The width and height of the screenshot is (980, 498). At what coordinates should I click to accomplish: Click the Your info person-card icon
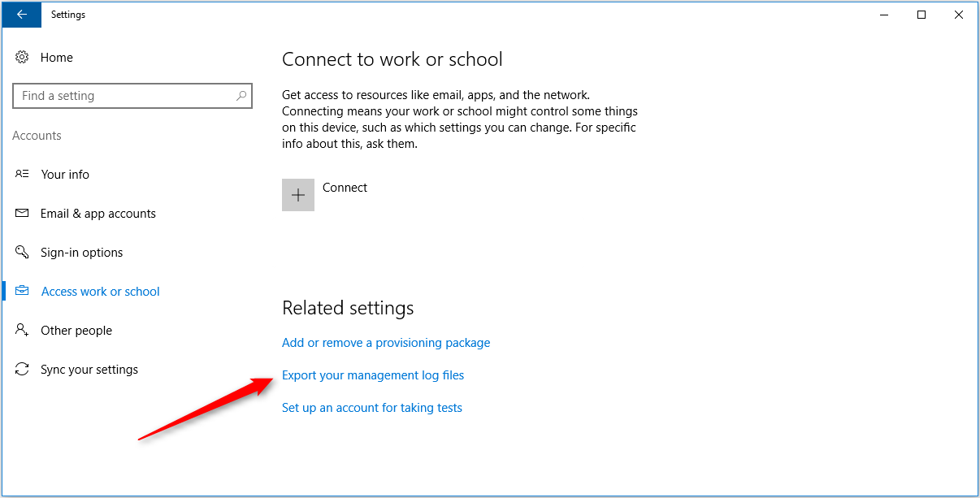[x=23, y=175]
